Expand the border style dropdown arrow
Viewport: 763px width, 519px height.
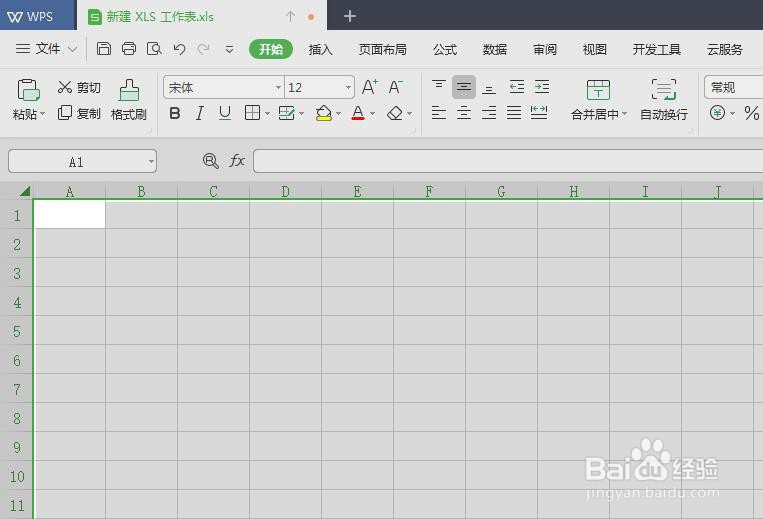[x=267, y=113]
